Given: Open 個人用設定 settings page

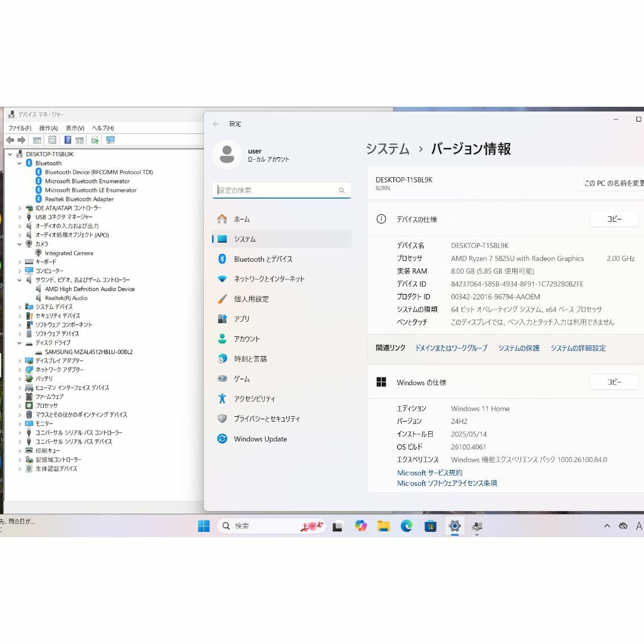Looking at the screenshot, I should coord(281,299).
